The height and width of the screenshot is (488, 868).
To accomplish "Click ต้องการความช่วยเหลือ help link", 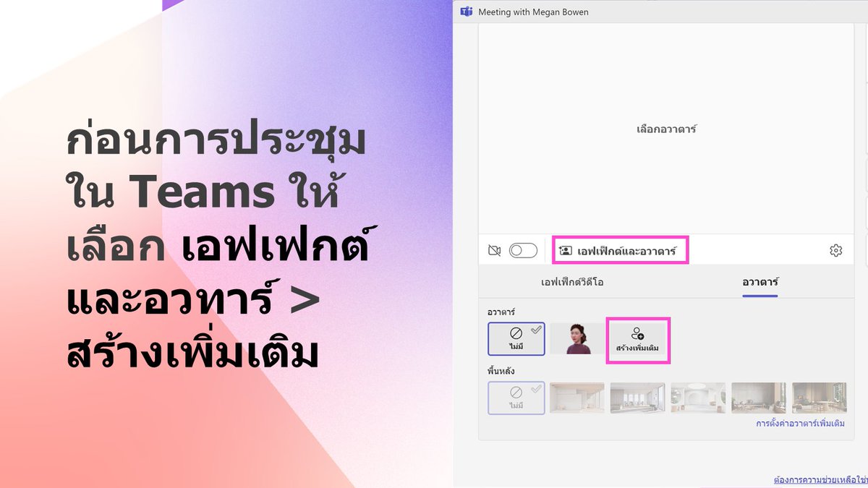I will pyautogui.click(x=820, y=479).
